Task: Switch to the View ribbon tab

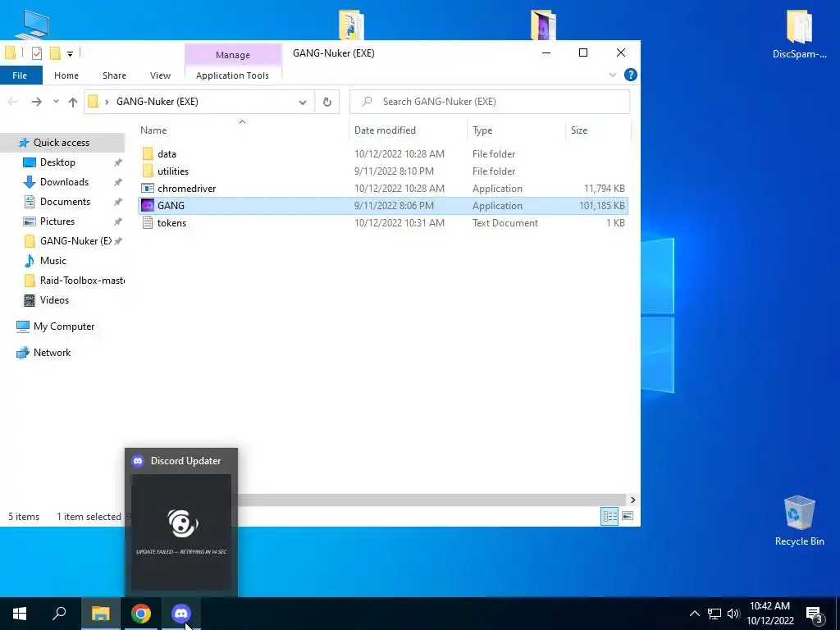Action: click(x=160, y=75)
